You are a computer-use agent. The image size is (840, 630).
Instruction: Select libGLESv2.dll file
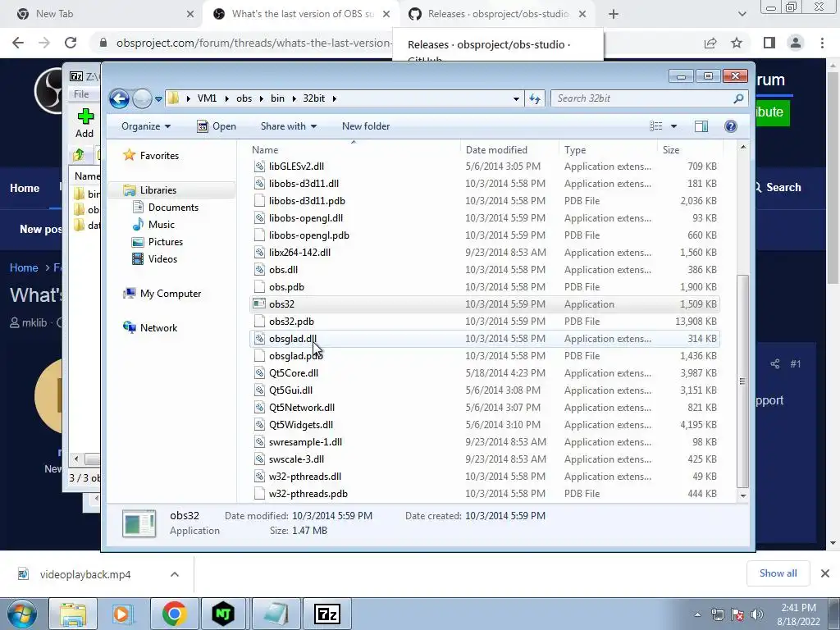click(x=296, y=167)
